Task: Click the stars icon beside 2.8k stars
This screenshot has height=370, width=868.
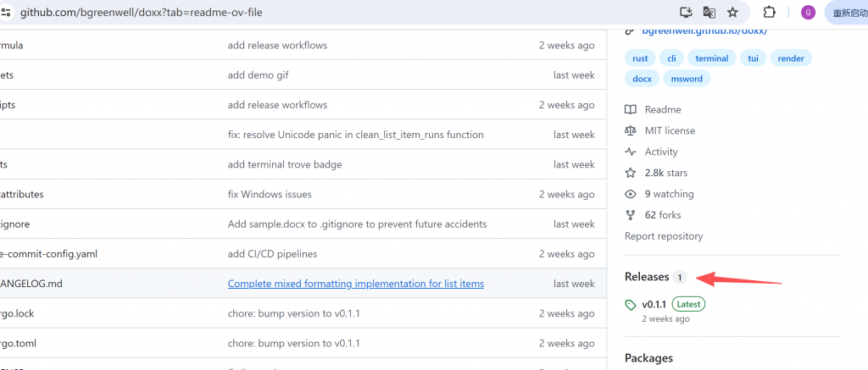Action: pyautogui.click(x=631, y=173)
